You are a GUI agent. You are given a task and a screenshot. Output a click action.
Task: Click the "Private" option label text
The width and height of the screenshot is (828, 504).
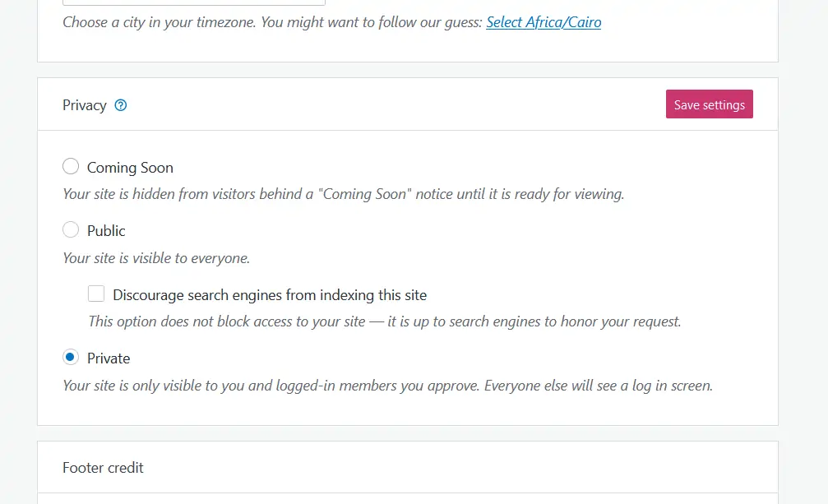[x=109, y=358]
